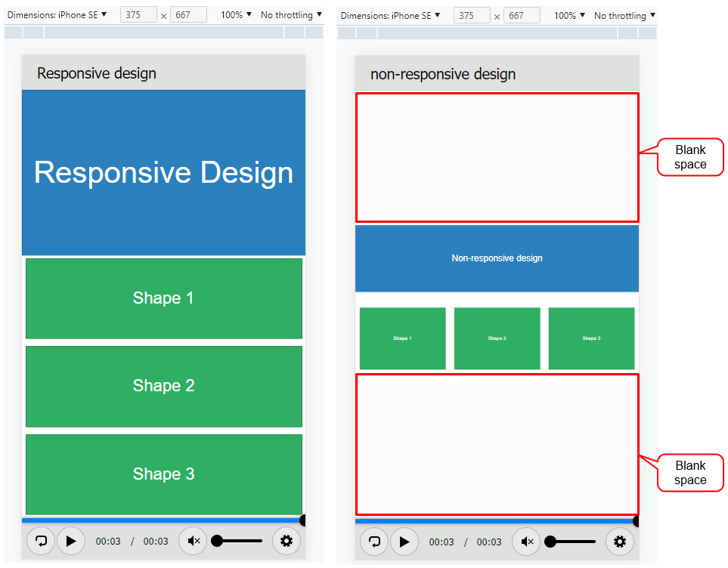Click right height field showing 667
The image size is (728, 568).
click(522, 15)
